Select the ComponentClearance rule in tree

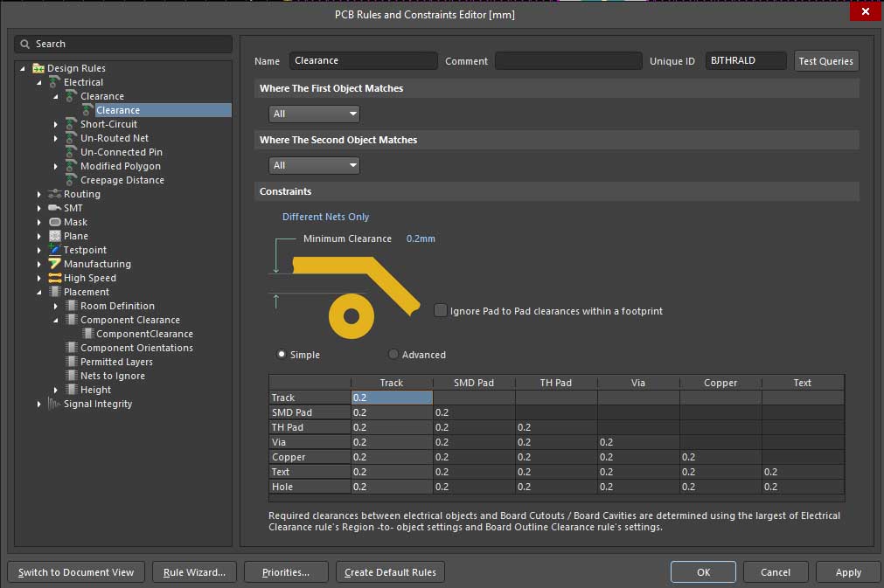pyautogui.click(x=143, y=334)
